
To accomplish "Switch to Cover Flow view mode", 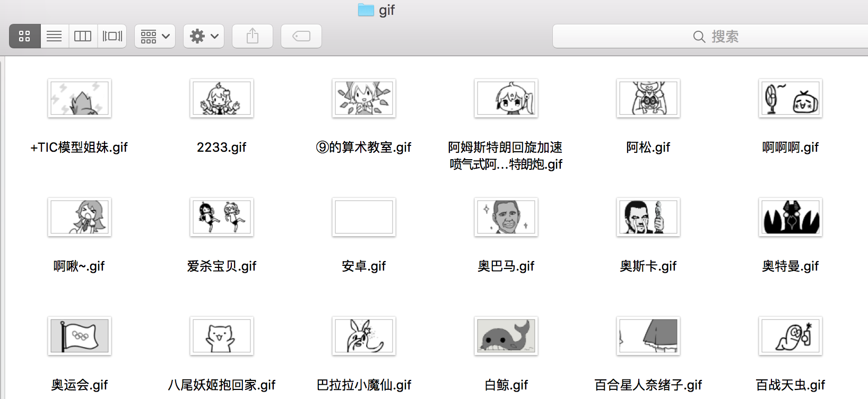I will 112,36.
